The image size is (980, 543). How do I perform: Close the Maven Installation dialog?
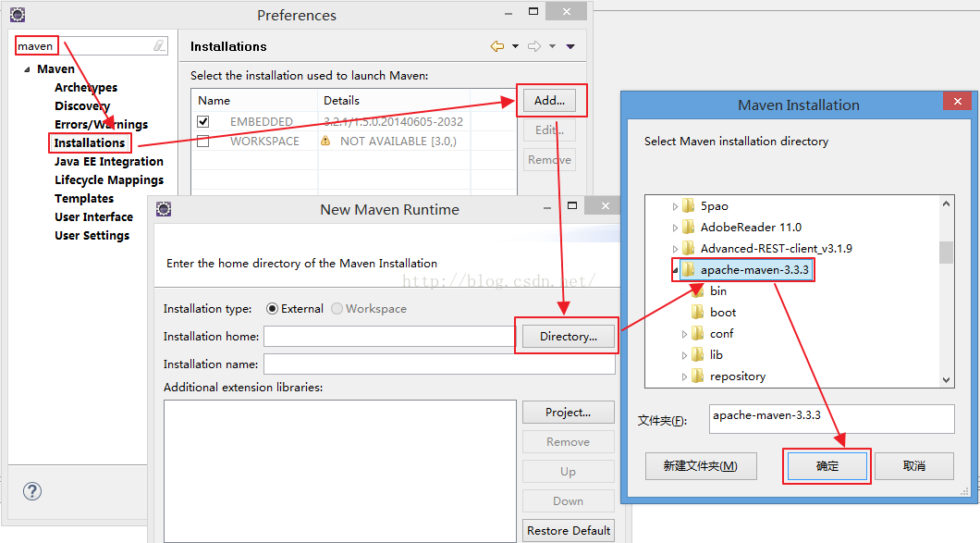[957, 101]
